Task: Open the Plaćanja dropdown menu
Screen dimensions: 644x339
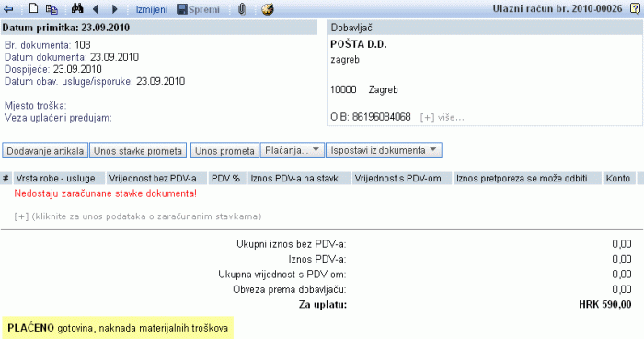Action: 292,150
